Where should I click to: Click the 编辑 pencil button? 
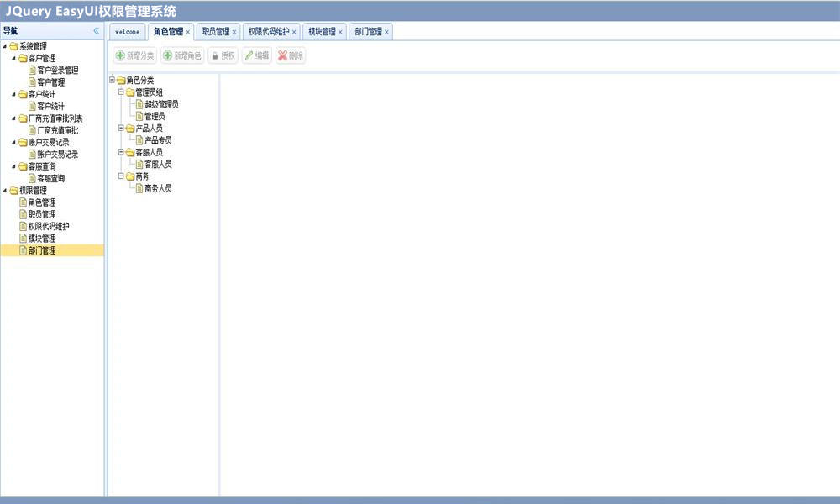click(256, 55)
